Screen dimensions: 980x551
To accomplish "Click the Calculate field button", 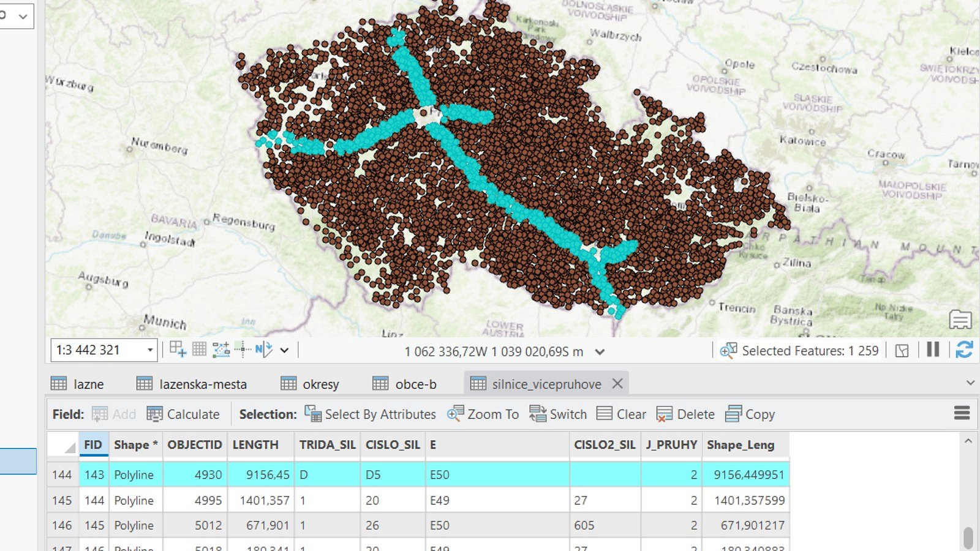I will [x=183, y=414].
